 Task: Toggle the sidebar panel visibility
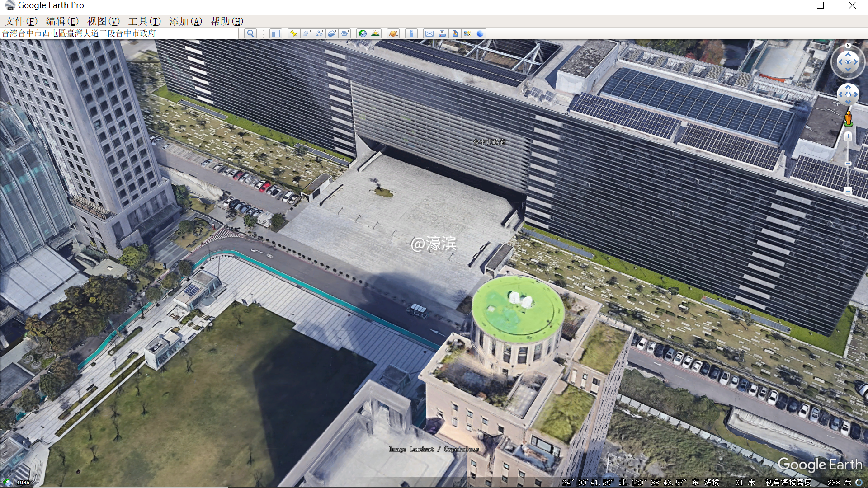[x=275, y=33]
